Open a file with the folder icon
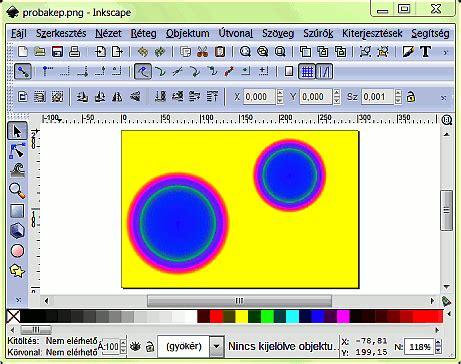The height and width of the screenshot is (364, 461). click(x=40, y=52)
